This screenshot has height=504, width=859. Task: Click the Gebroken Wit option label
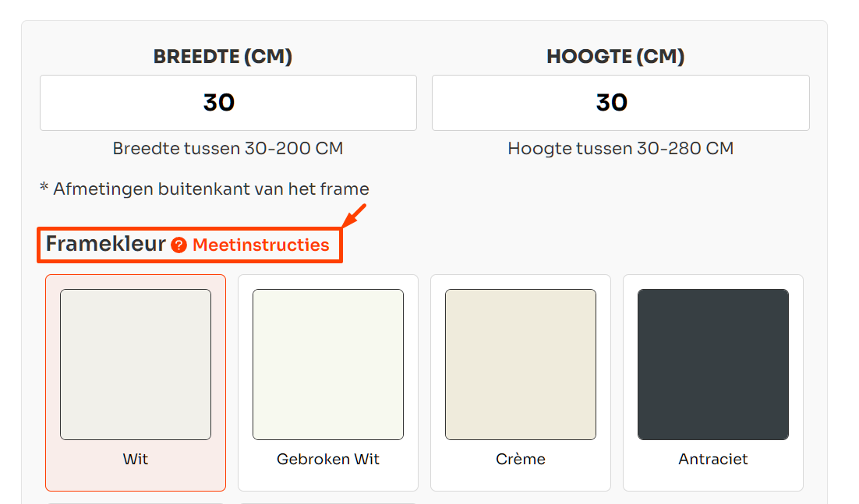[328, 459]
